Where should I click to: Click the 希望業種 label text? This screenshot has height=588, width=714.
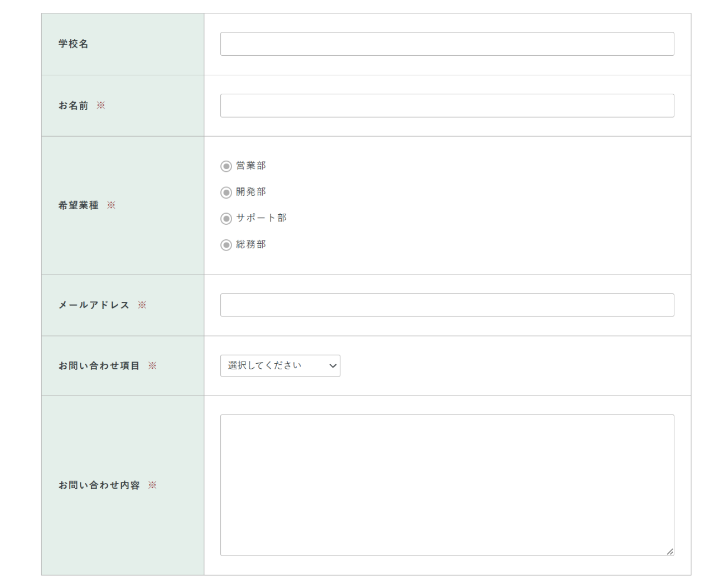78,205
